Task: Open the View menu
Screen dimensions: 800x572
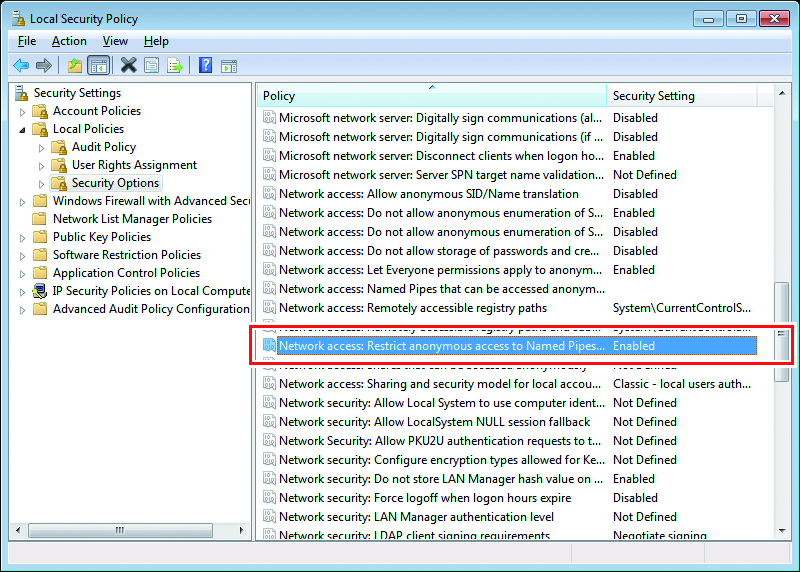Action: coord(115,41)
